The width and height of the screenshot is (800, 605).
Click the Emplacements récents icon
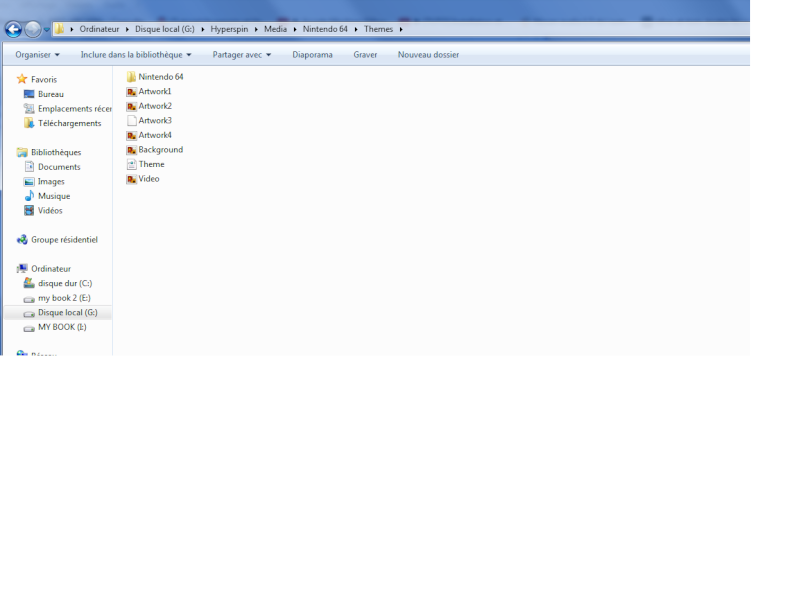[x=29, y=109]
